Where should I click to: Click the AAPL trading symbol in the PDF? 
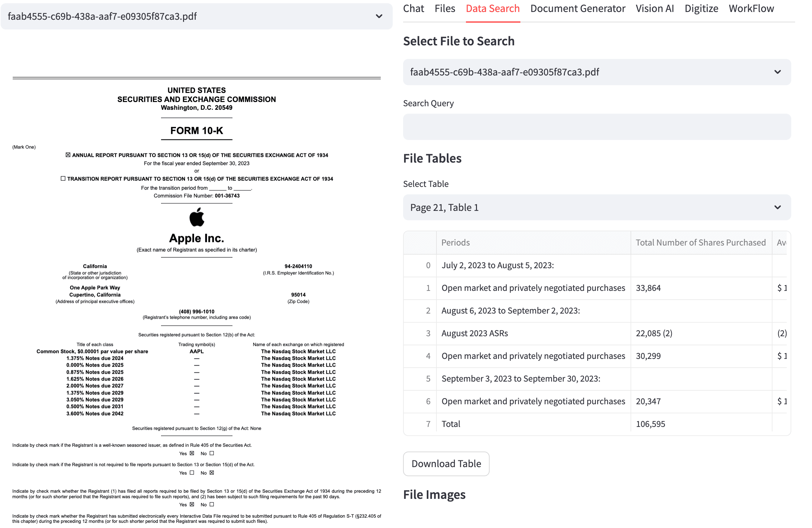pos(196,351)
